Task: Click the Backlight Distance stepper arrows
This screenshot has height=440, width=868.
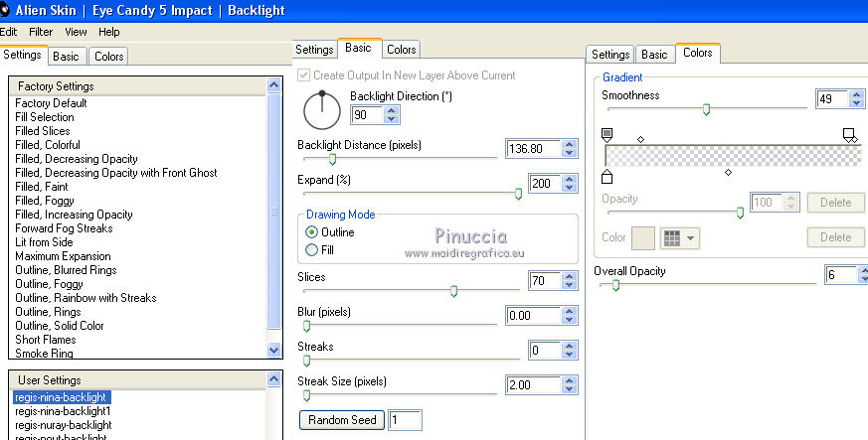Action: (569, 149)
